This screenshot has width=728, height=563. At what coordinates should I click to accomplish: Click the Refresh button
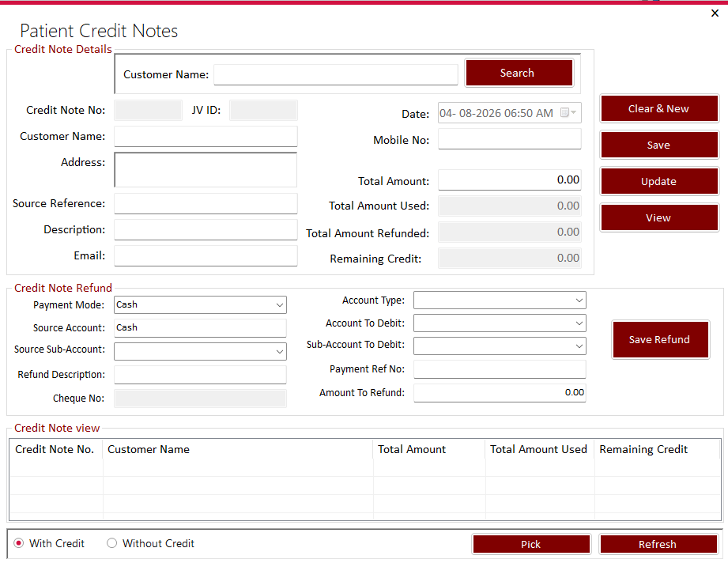pyautogui.click(x=658, y=544)
